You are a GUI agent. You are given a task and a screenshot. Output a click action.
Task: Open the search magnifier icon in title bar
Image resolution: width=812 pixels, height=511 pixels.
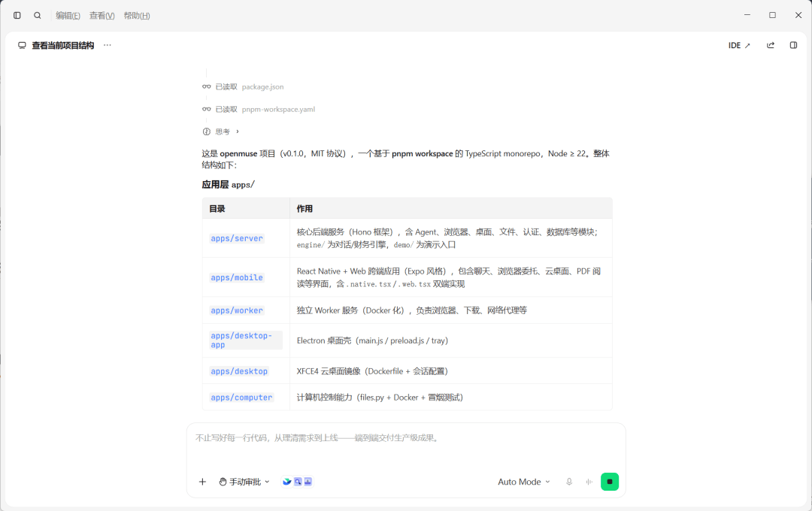coord(38,16)
